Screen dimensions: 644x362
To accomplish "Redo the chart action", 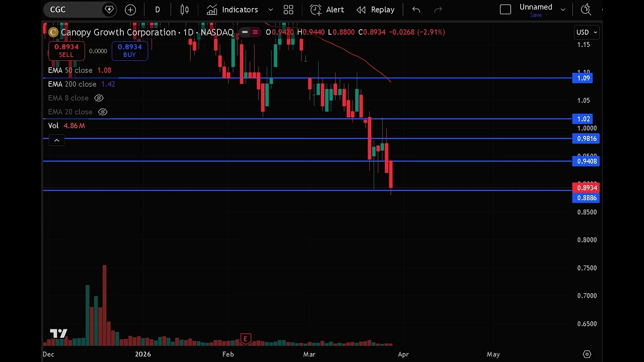I will coord(438,10).
